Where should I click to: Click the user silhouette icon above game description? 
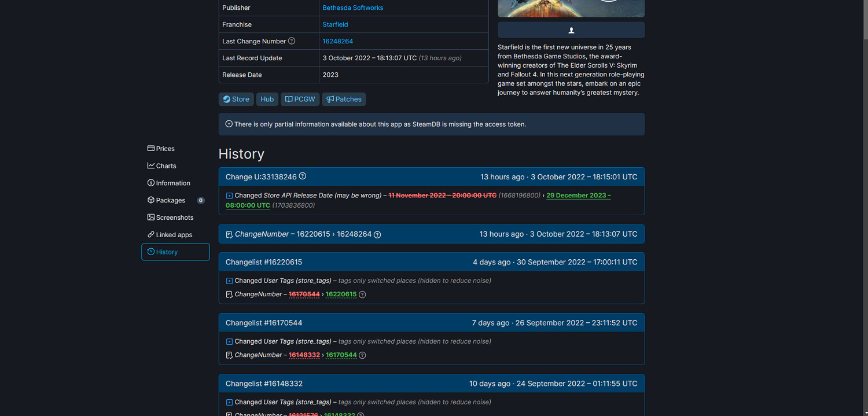click(x=571, y=30)
